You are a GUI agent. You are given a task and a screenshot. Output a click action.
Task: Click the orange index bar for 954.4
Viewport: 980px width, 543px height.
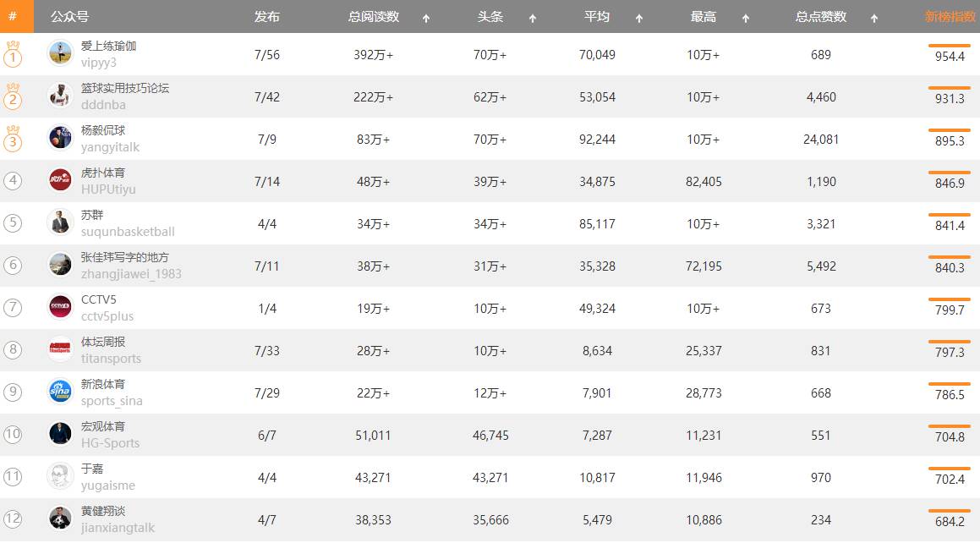949,46
